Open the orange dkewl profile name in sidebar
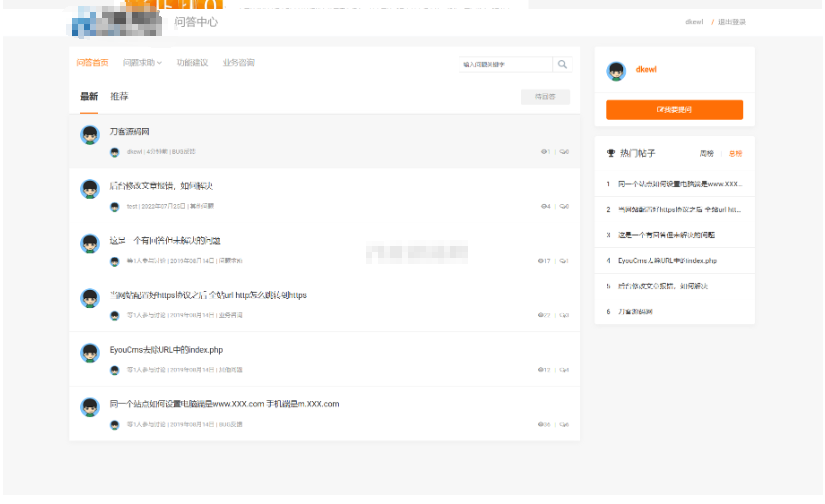Image resolution: width=825 pixels, height=504 pixels. pos(646,69)
